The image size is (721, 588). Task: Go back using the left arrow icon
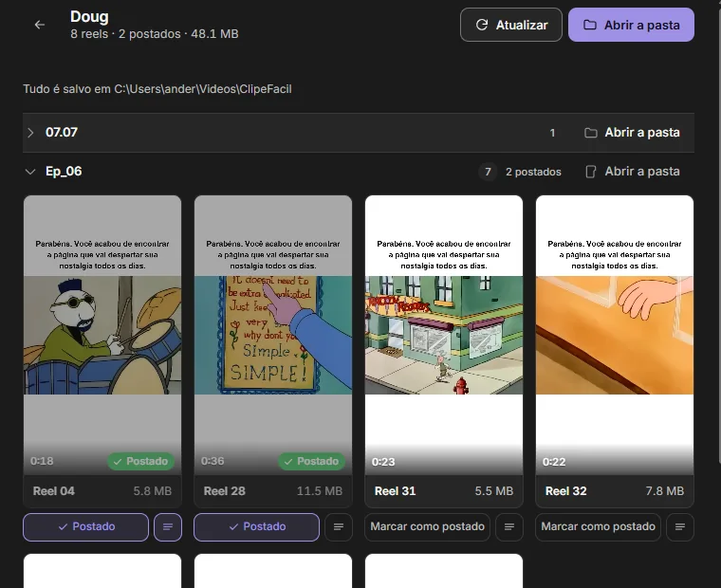click(x=40, y=25)
